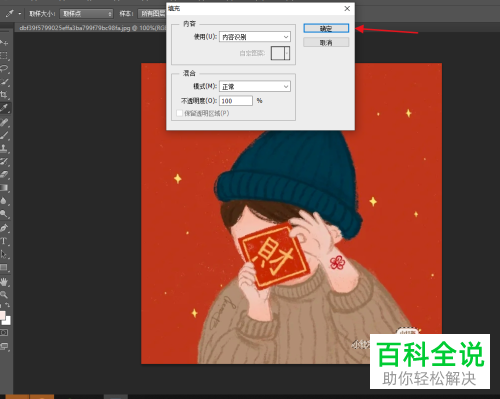The width and height of the screenshot is (500, 399).
Task: Select the Pen tool
Action: pos(4,228)
